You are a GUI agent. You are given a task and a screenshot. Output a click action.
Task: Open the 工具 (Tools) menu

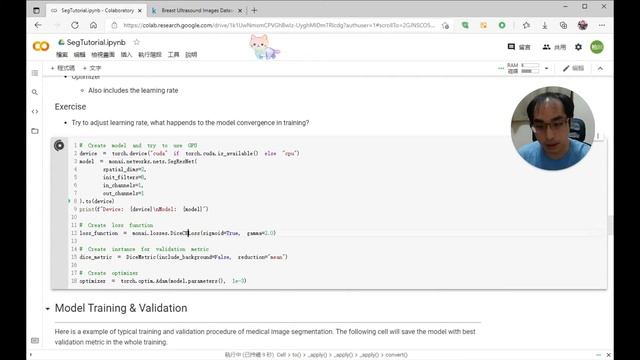(173, 55)
